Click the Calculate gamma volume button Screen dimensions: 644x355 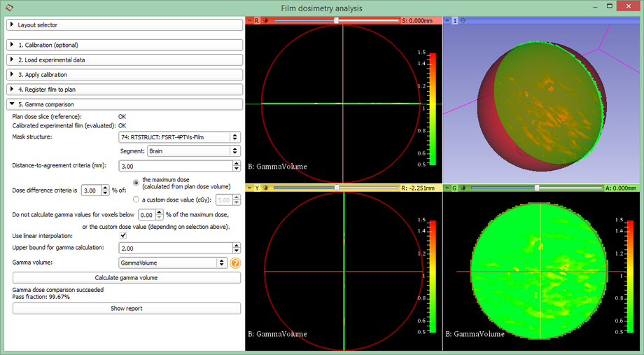point(126,277)
